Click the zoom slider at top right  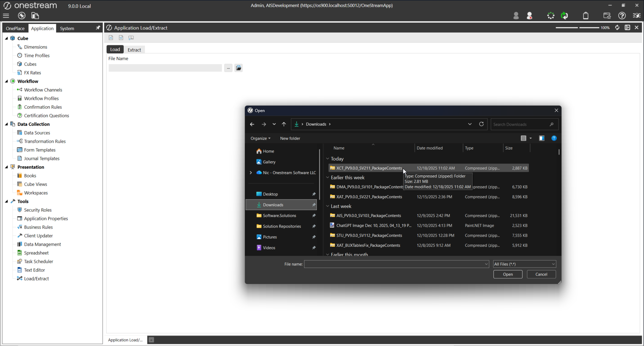tap(578, 27)
